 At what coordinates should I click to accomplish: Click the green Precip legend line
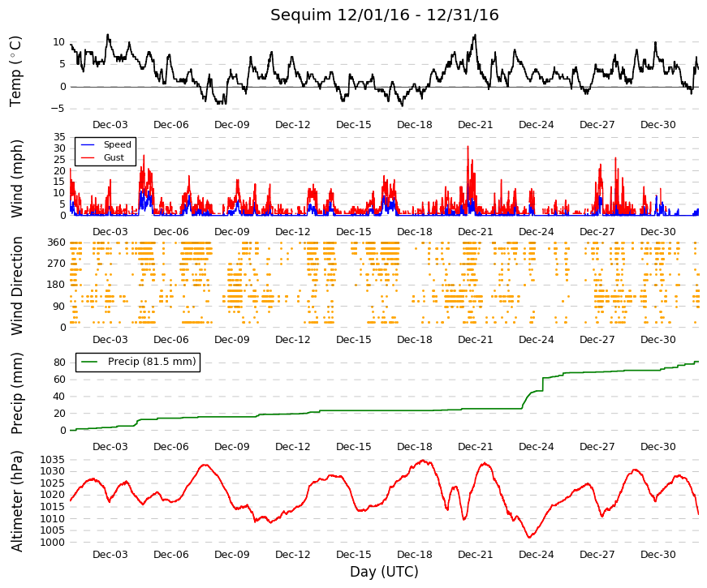[x=89, y=362]
